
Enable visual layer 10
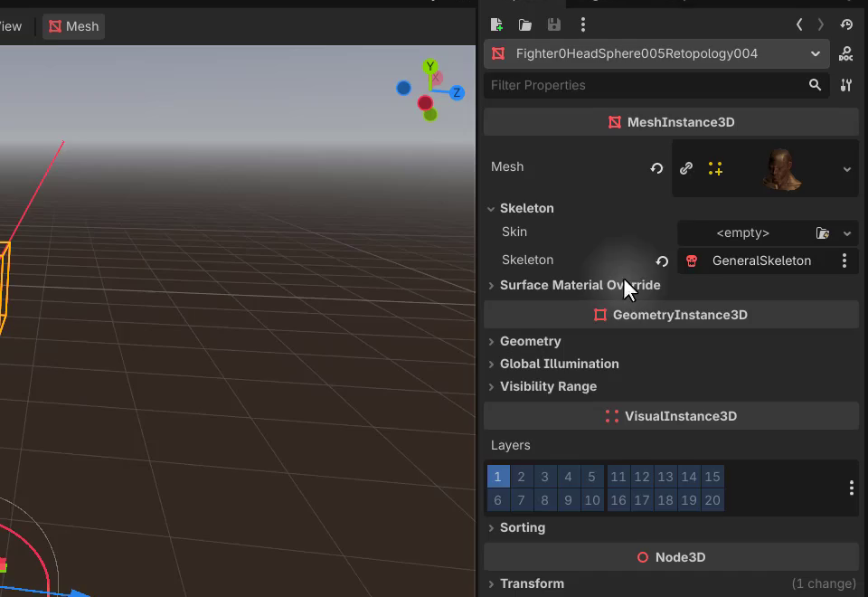(591, 500)
